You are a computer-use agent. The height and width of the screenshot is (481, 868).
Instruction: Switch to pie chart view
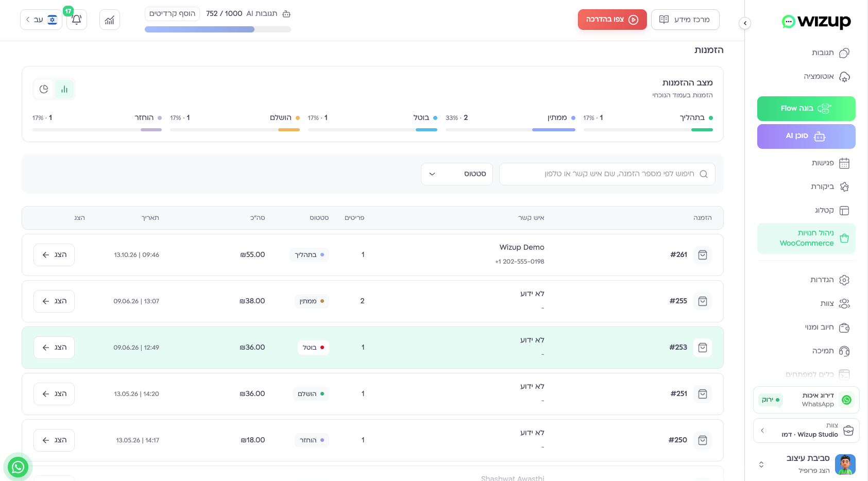pyautogui.click(x=44, y=89)
